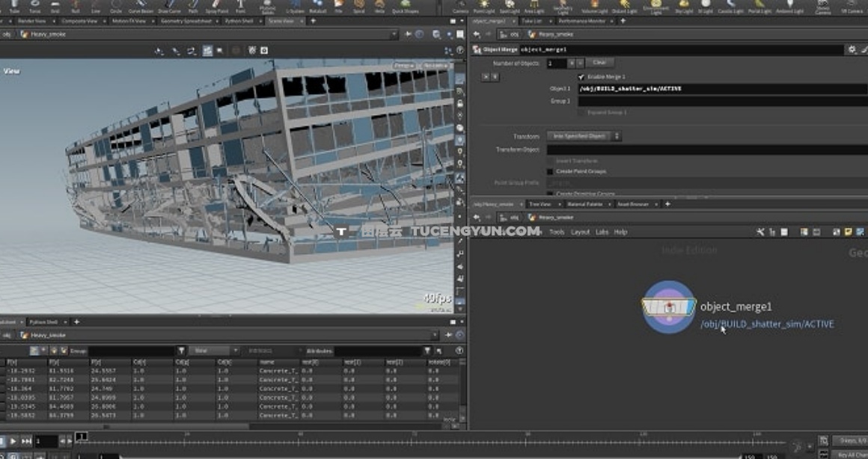
Task: Enable the Create Point Groups checkbox
Action: (550, 171)
